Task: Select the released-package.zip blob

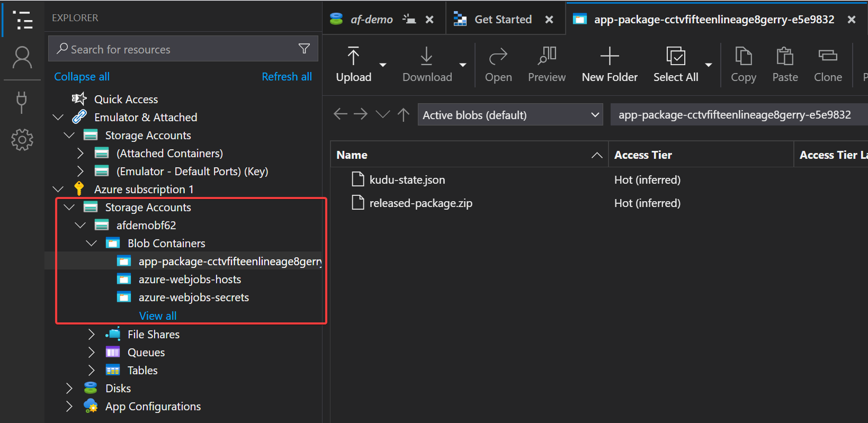Action: click(420, 203)
